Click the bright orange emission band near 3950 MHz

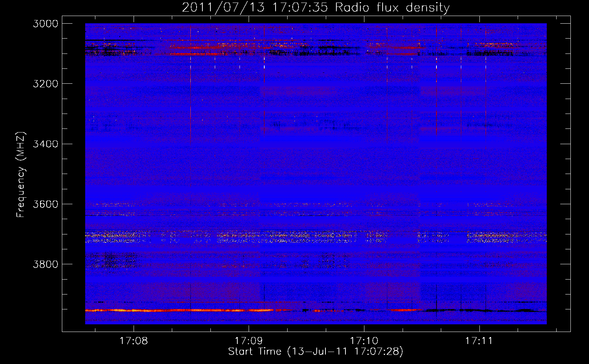(x=179, y=310)
